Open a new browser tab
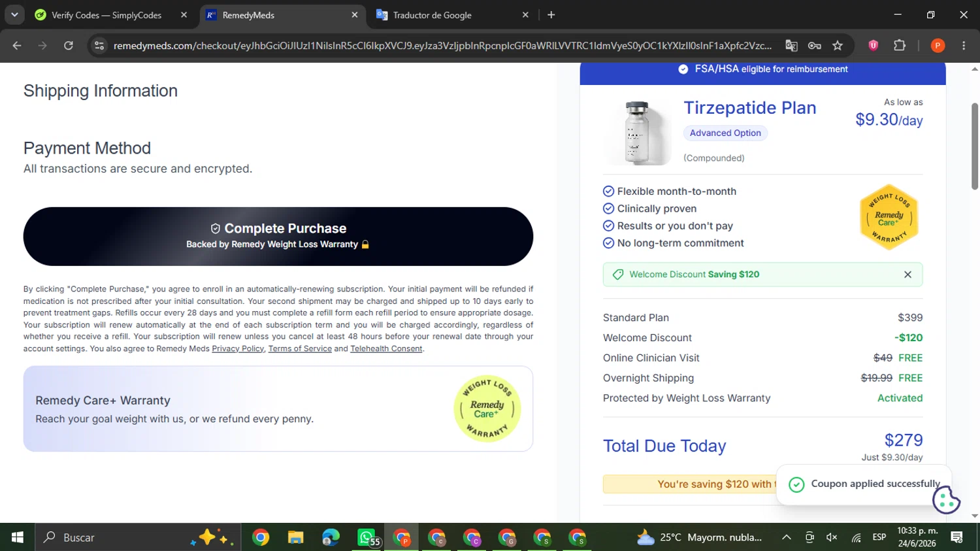The width and height of the screenshot is (980, 551). [x=551, y=15]
